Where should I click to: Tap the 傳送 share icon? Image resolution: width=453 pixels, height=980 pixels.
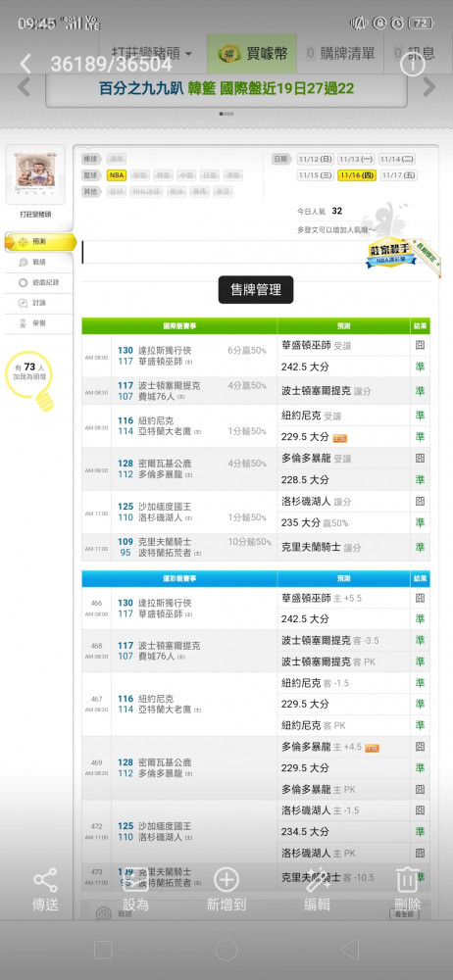click(45, 880)
